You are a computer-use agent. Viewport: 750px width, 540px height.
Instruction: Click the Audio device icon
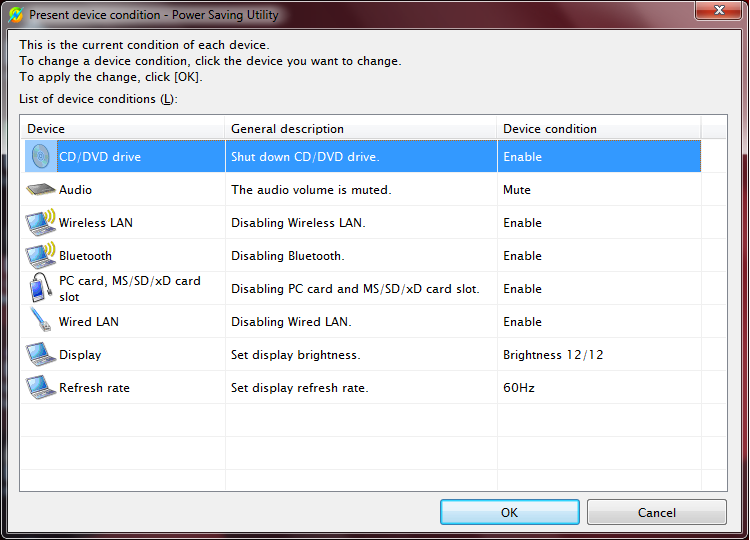pyautogui.click(x=41, y=189)
